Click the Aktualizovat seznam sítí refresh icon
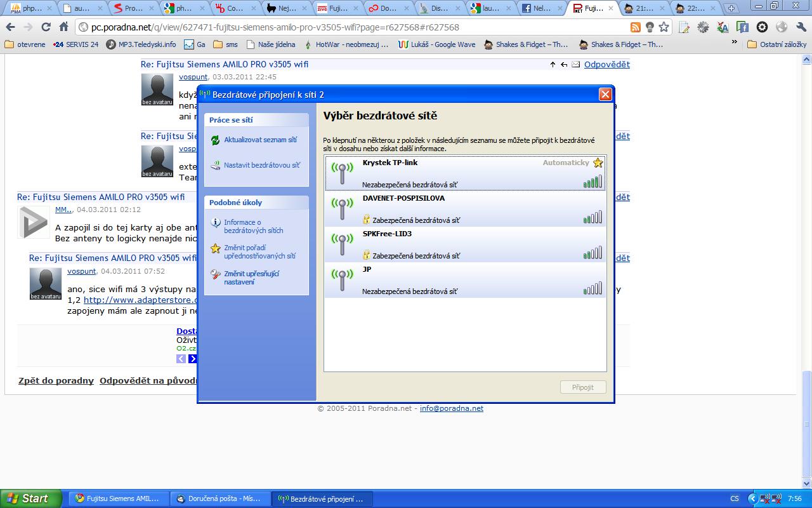 pos(215,140)
